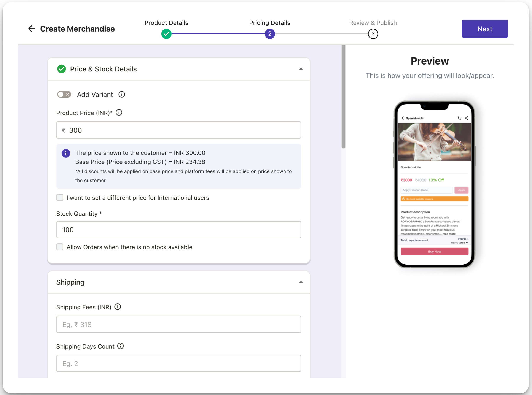Screen dimensions: 532x395
Task: Click the 'Total payable amount' text in the preview
Action: pos(414,240)
